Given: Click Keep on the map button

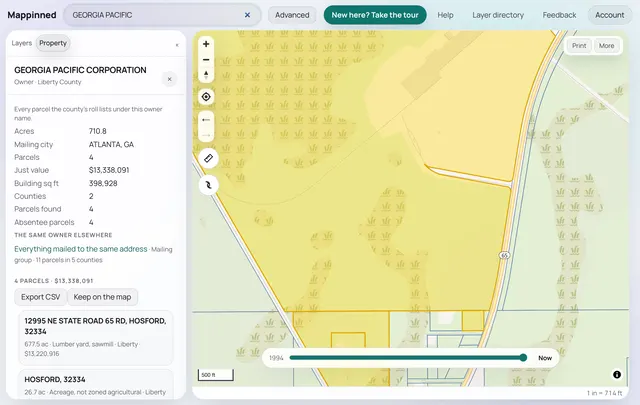Looking at the screenshot, I should coord(102,297).
